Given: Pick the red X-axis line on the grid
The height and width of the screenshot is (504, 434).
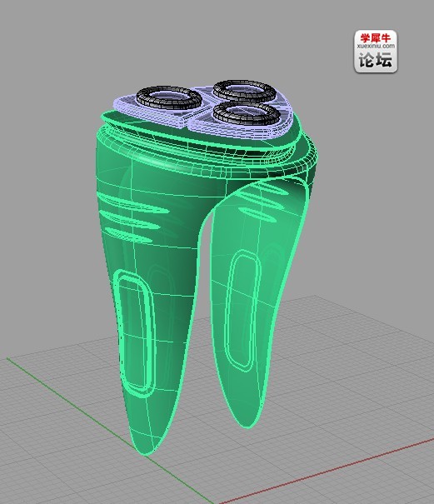Looking at the screenshot, I should (x=325, y=472).
